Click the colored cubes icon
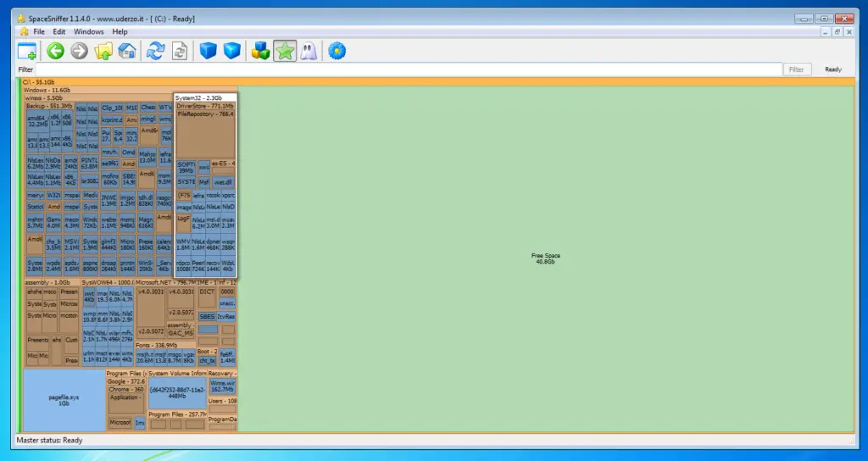 click(x=261, y=51)
